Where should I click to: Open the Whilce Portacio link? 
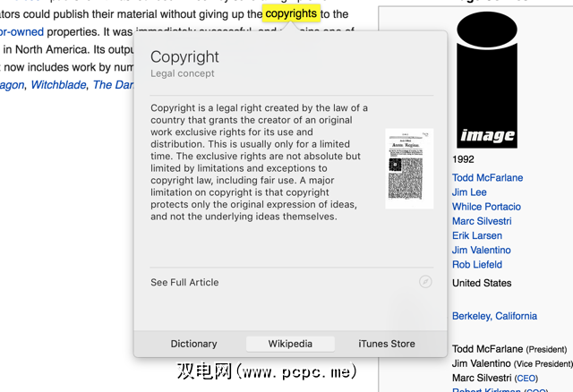click(486, 207)
